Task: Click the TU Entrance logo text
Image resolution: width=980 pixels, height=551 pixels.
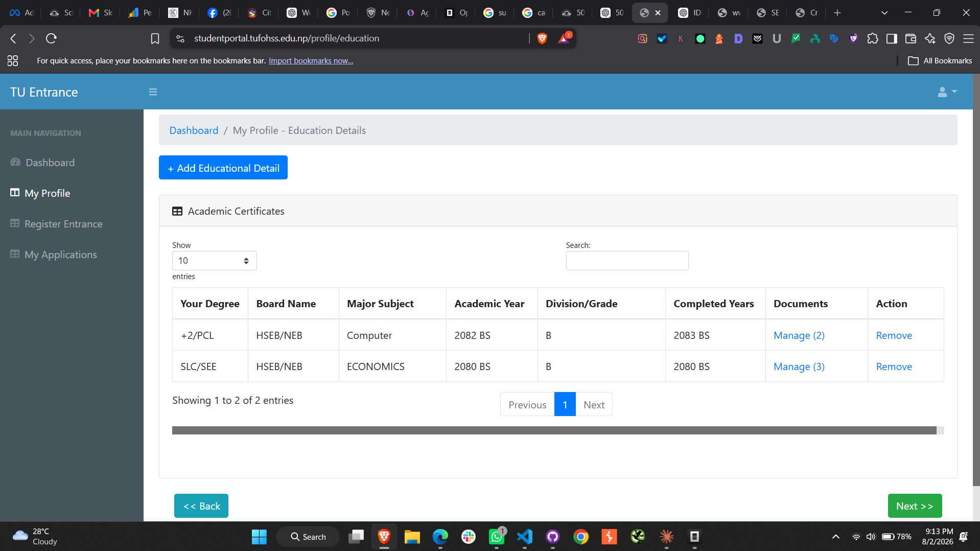Action: [44, 92]
